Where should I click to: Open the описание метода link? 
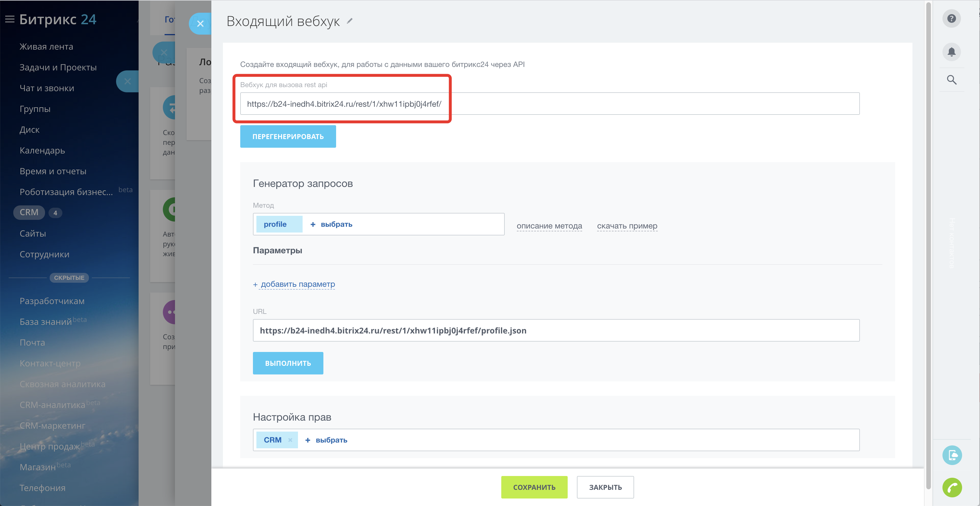[549, 226]
